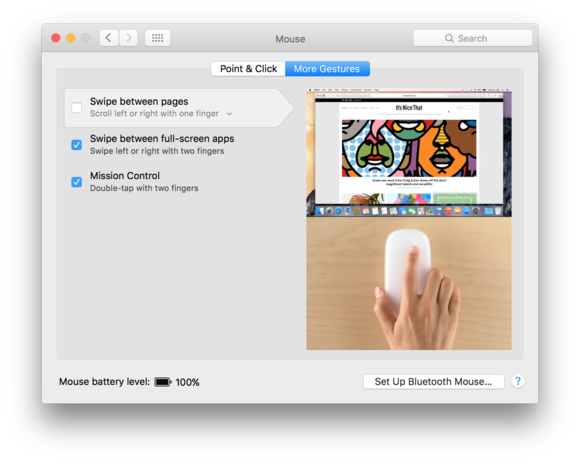Screen dimensions: 580x463
Task: Click the mouse battery icon
Action: click(163, 382)
